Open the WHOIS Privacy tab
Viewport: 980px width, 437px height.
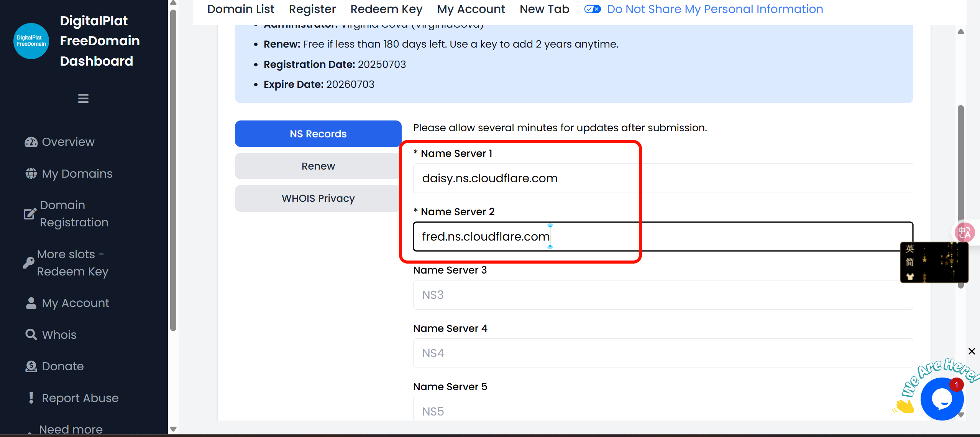(x=318, y=198)
